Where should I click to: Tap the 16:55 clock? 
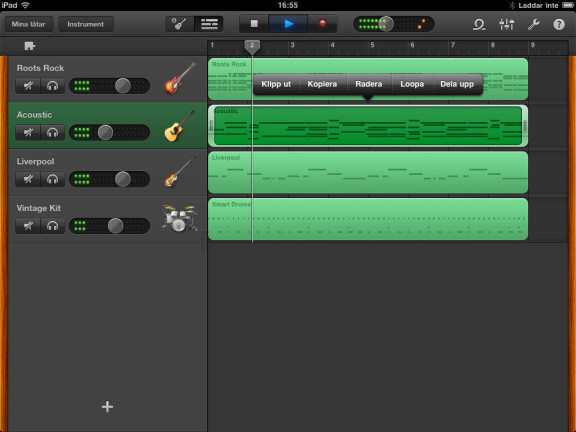tap(288, 5)
